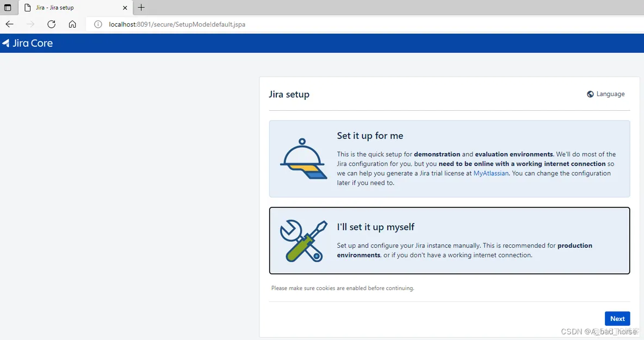The width and height of the screenshot is (644, 340).
Task: Open the MyAtlassian link
Action: point(491,173)
